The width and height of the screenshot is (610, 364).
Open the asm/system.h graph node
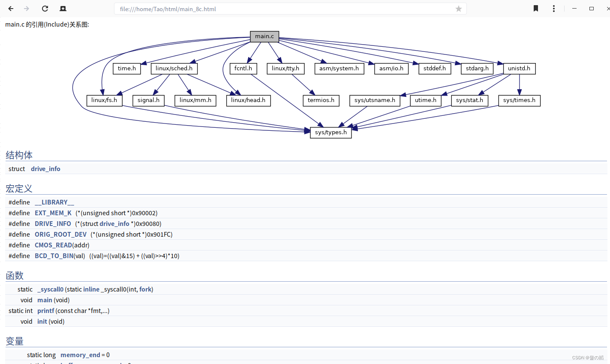(x=339, y=69)
